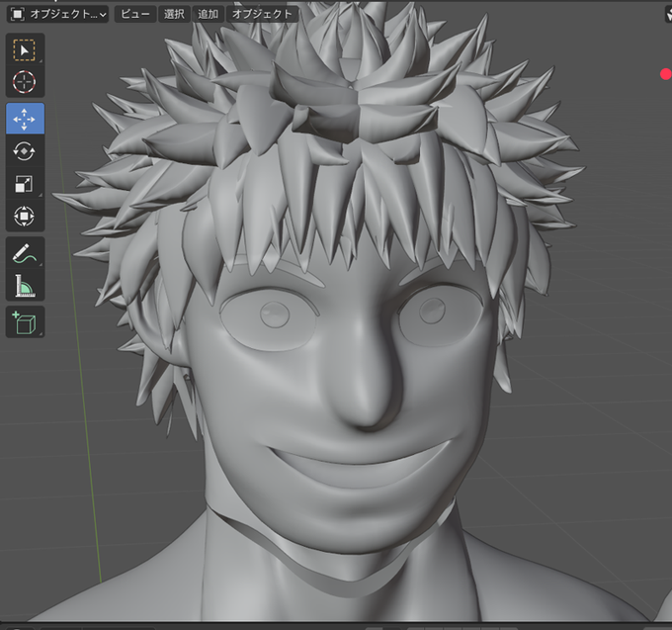The width and height of the screenshot is (672, 630).
Task: Select the Annotate pencil tool
Action: pos(25,253)
